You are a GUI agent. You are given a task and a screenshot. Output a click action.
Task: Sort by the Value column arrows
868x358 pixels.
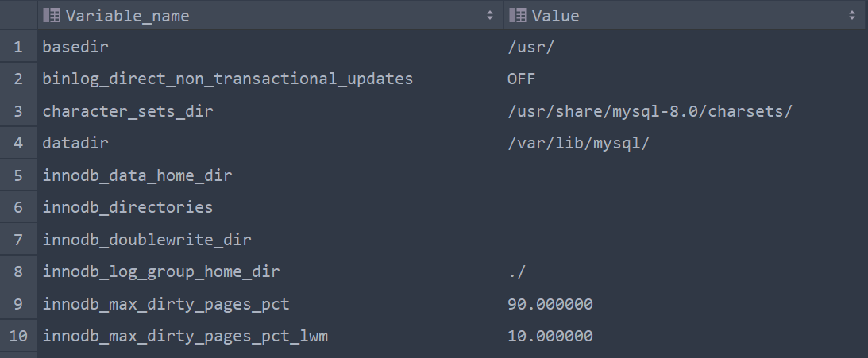coord(852,16)
